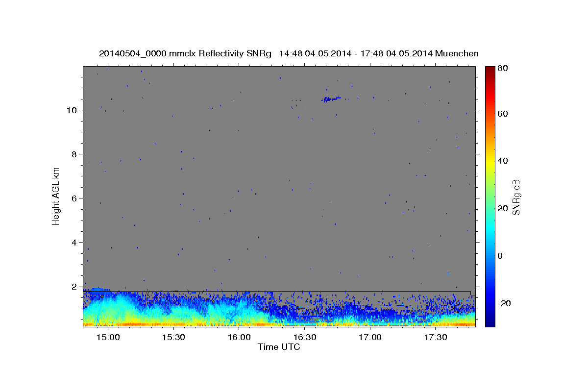Click the colorbar value 20 above 0

tap(503, 208)
